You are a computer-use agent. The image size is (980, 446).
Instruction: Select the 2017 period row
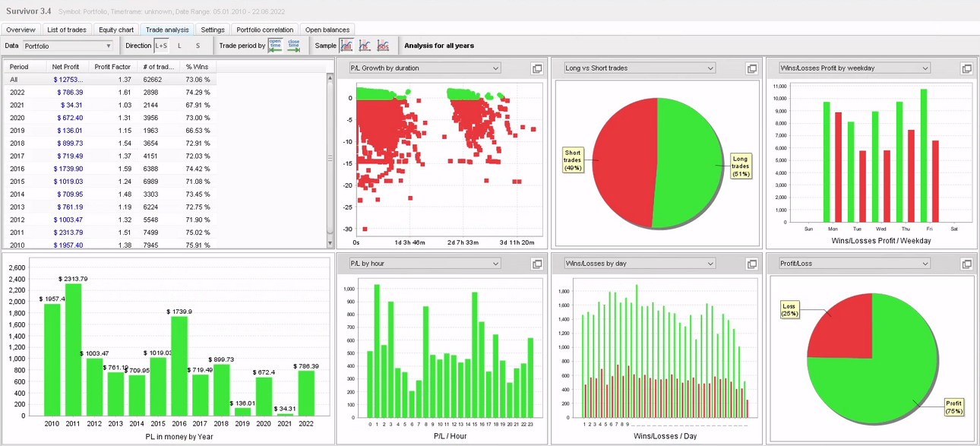(x=109, y=156)
